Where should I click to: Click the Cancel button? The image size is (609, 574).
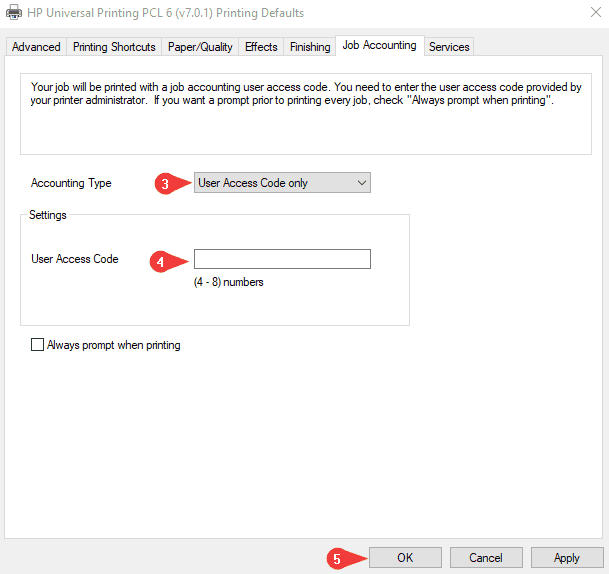(x=485, y=557)
